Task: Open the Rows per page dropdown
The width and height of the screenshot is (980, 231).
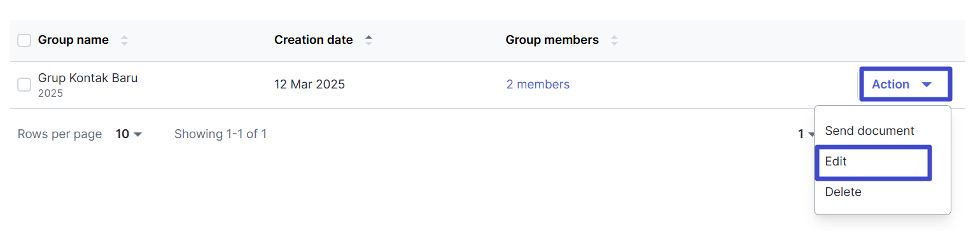Action: click(x=129, y=134)
